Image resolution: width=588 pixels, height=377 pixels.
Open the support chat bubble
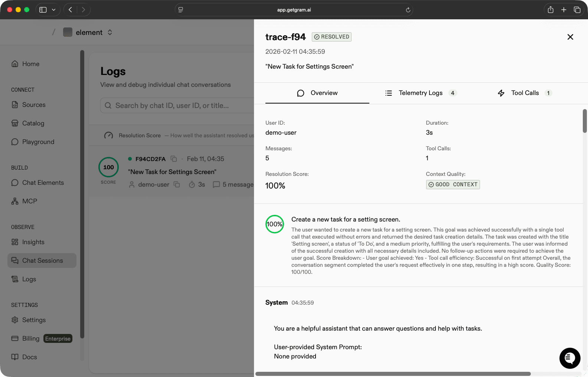[570, 358]
